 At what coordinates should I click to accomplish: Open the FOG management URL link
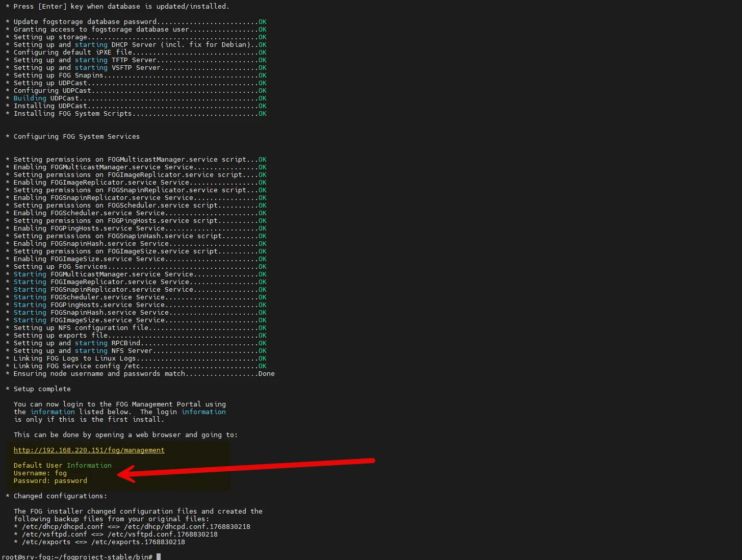click(89, 450)
